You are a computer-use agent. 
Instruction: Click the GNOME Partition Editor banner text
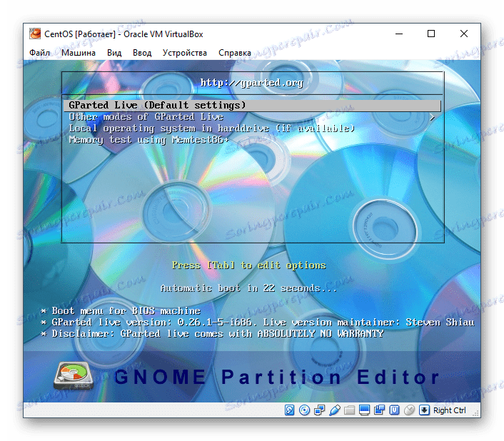tap(277, 377)
